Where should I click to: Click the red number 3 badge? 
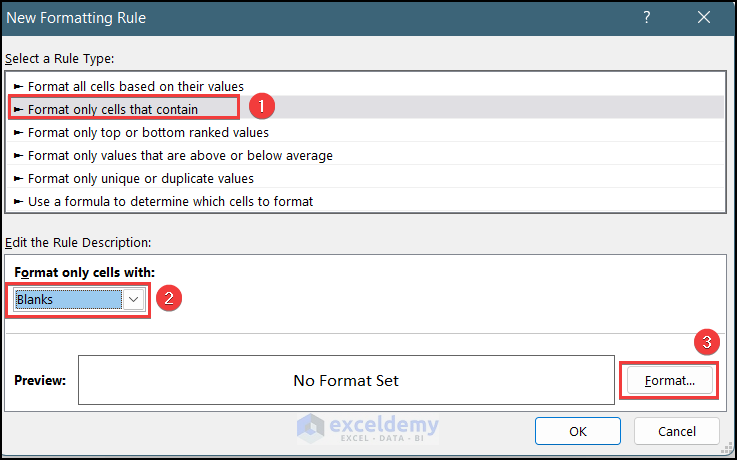707,342
